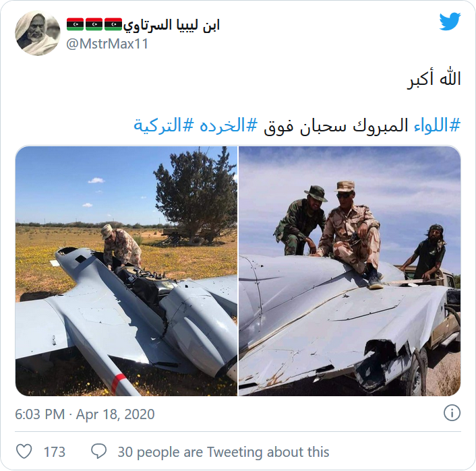The width and height of the screenshot is (476, 471).
Task: Click the Libyan flag emojis in name
Action: [x=94, y=24]
